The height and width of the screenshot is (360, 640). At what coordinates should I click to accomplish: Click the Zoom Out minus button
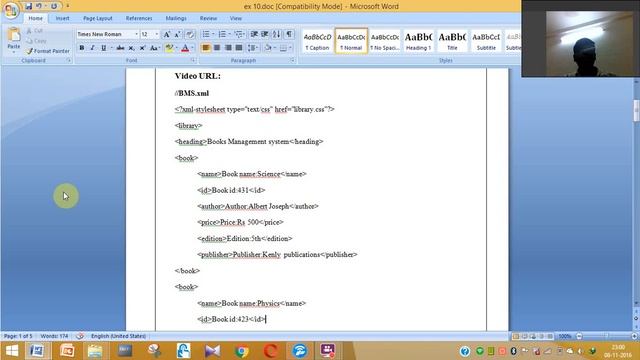point(579,336)
